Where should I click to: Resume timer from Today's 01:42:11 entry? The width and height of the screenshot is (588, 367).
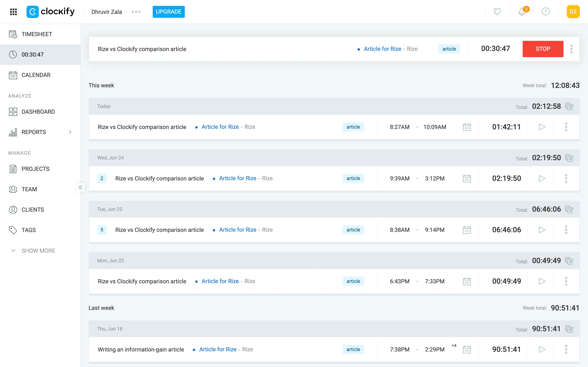click(x=542, y=127)
